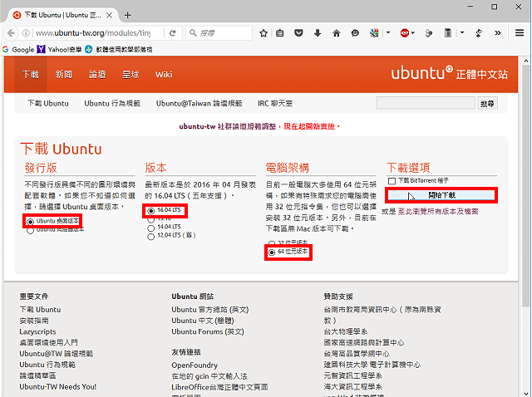Open the 下載 main navigation tab
532x397 pixels.
tap(31, 74)
